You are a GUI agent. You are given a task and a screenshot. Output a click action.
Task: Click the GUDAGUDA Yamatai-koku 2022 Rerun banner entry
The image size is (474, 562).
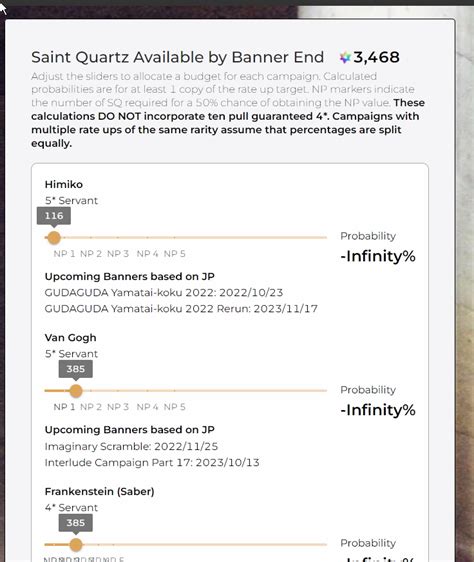point(181,309)
